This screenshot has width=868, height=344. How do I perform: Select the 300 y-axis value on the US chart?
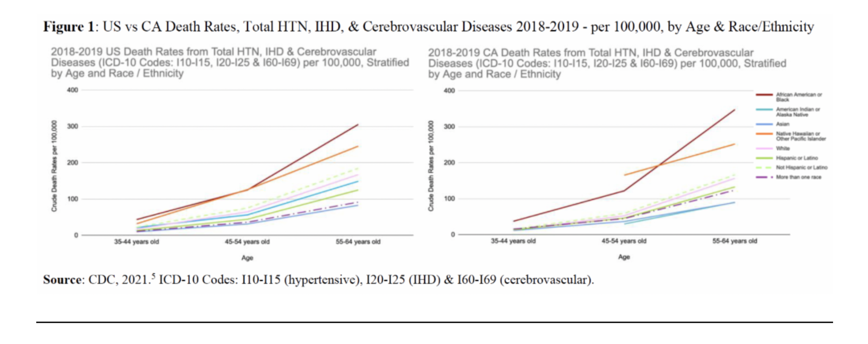tap(72, 126)
